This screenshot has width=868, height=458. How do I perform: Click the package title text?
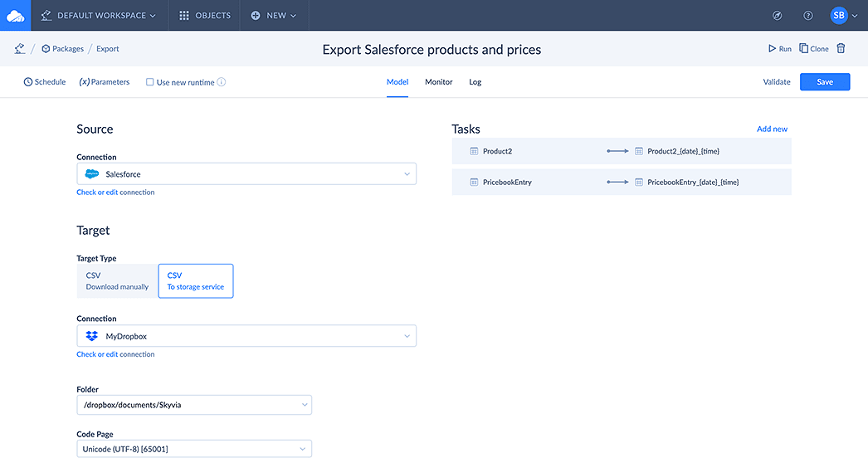pos(432,49)
